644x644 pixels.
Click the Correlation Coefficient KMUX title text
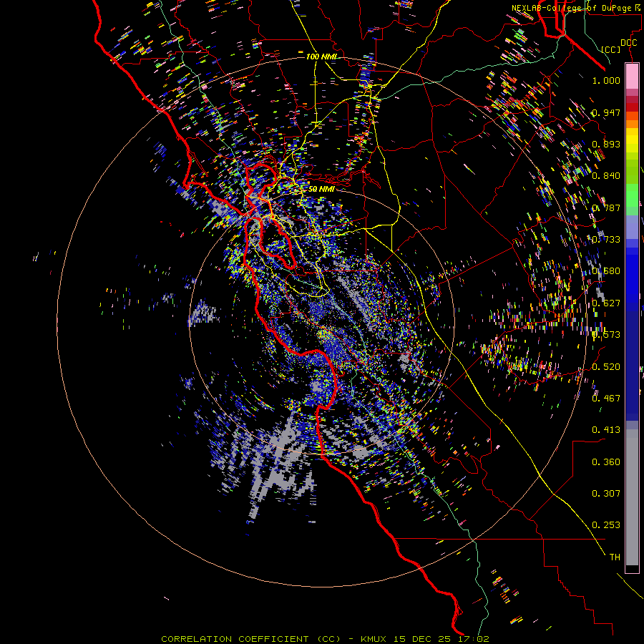(x=326, y=639)
